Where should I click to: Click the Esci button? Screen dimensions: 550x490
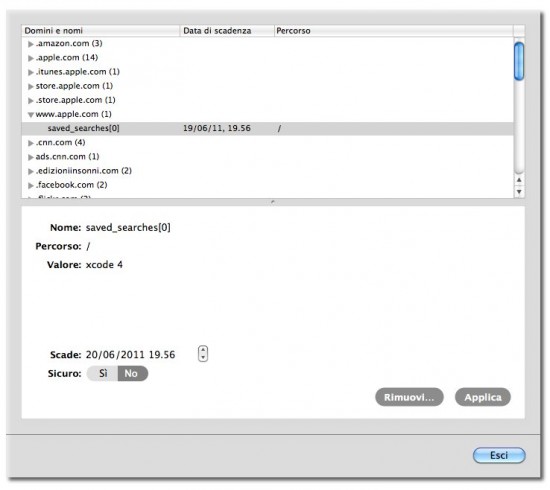(x=499, y=455)
